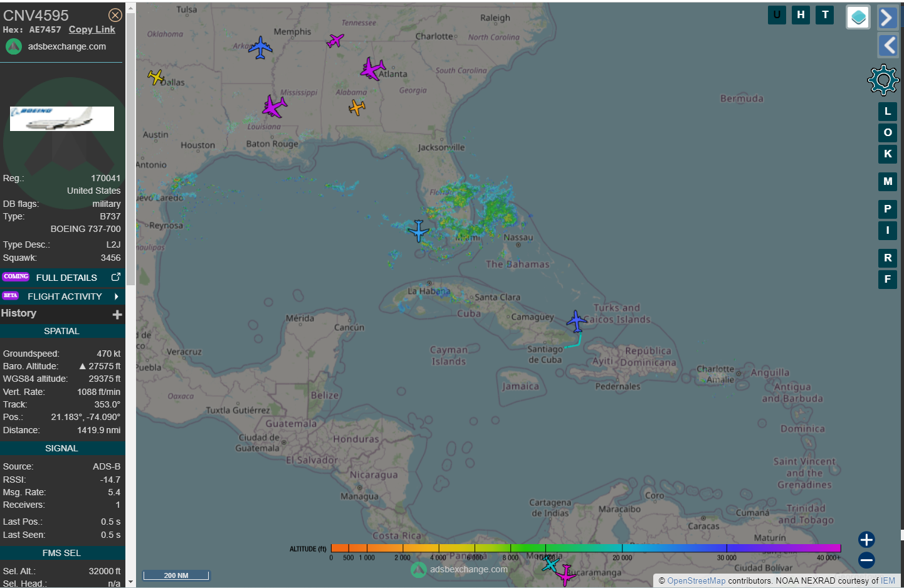Viewport: 904px width, 588px height.
Task: Open FULL DETAILS for the aircraft
Action: click(x=66, y=277)
